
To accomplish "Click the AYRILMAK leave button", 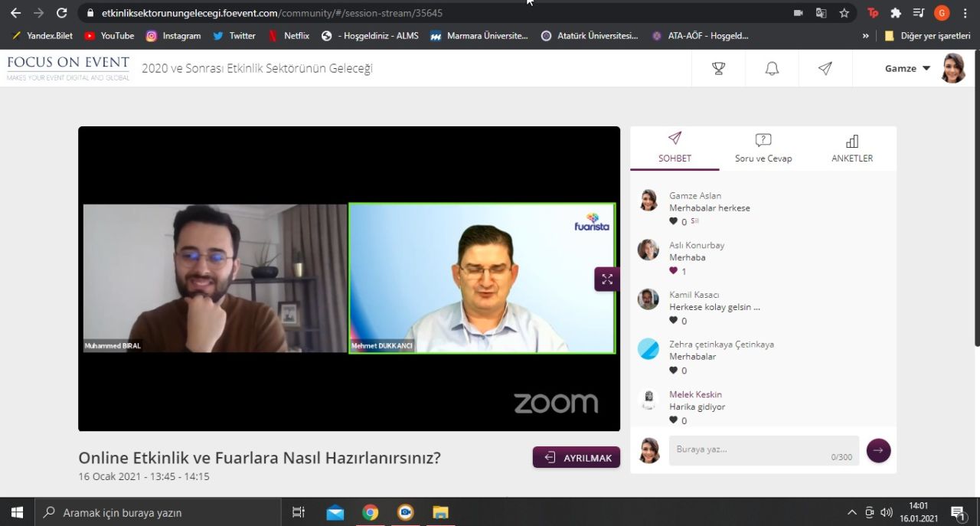I will tap(577, 458).
